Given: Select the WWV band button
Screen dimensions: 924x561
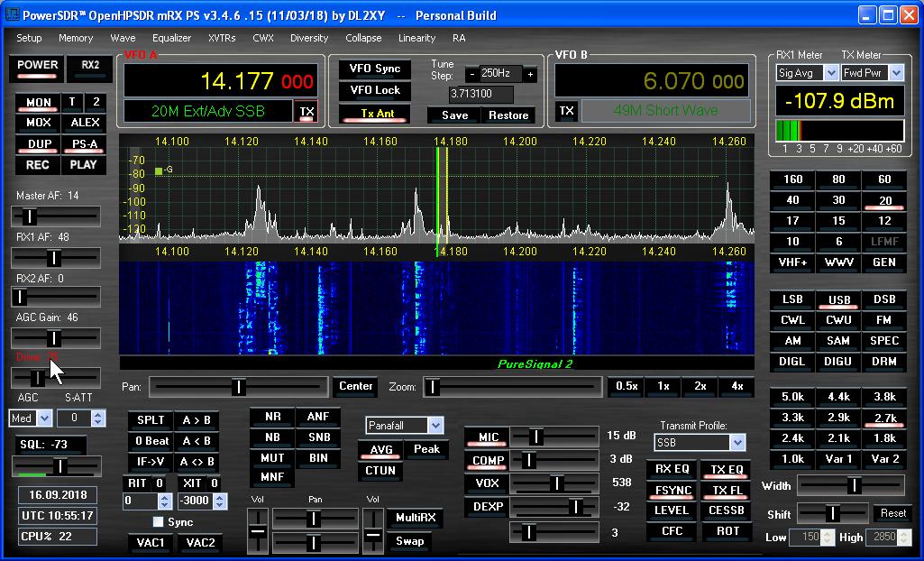Looking at the screenshot, I should (x=838, y=262).
